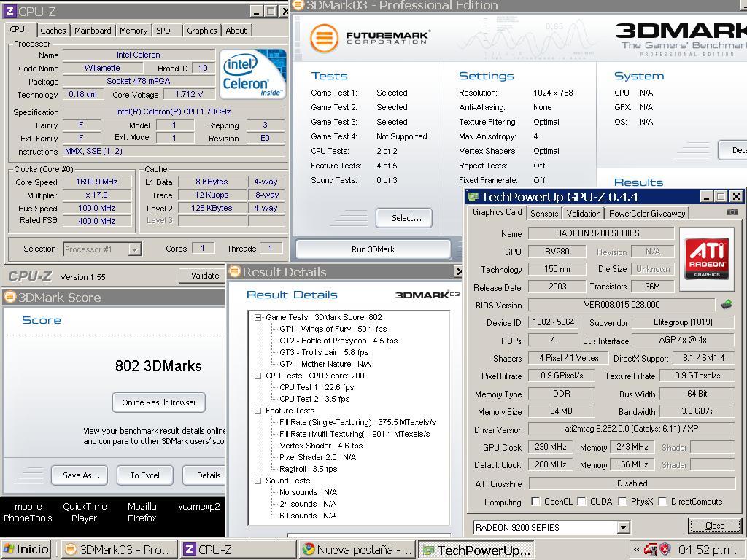Click the antivirus shield tray icon
This screenshot has width=747, height=560.
point(665,550)
